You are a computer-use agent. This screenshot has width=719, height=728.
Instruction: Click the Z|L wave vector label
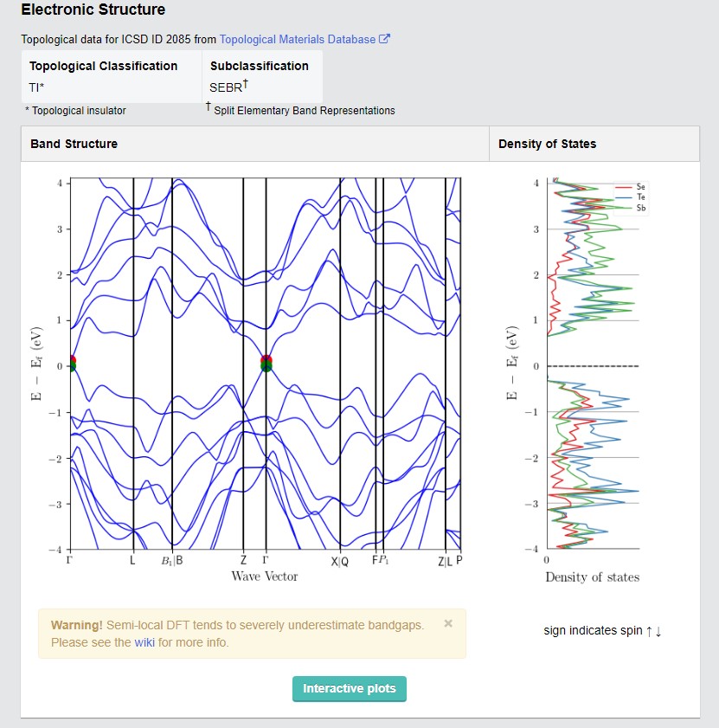click(445, 562)
